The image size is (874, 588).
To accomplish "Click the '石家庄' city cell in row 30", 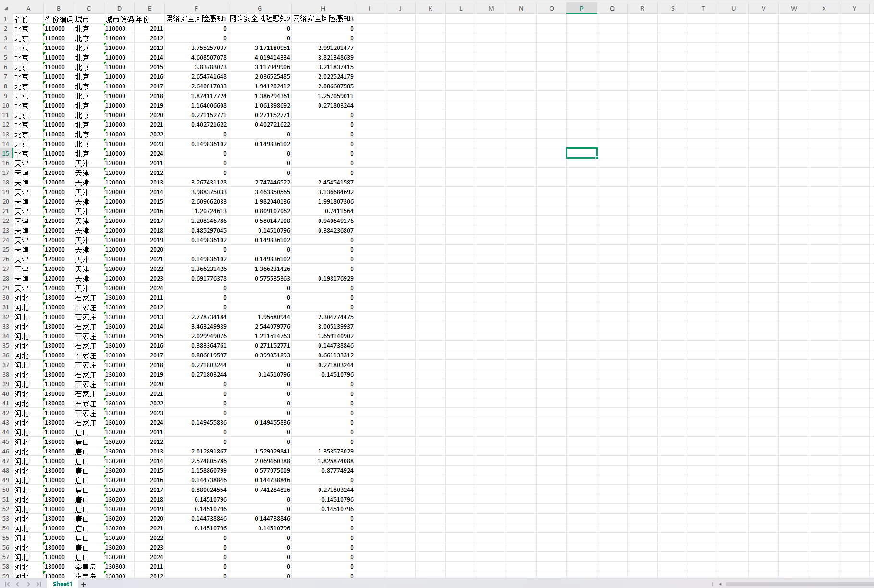I will click(x=89, y=297).
